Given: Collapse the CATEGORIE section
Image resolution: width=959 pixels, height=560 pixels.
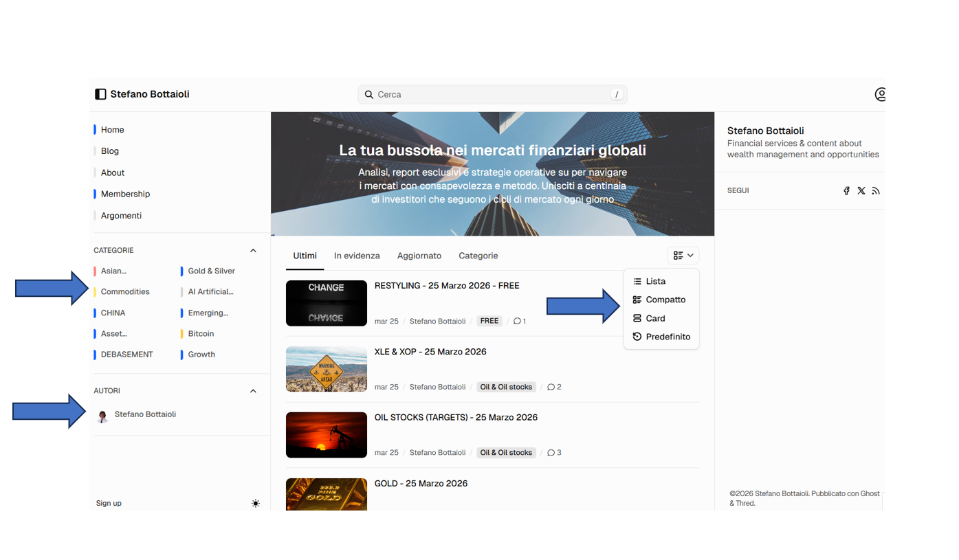Looking at the screenshot, I should pyautogui.click(x=253, y=251).
